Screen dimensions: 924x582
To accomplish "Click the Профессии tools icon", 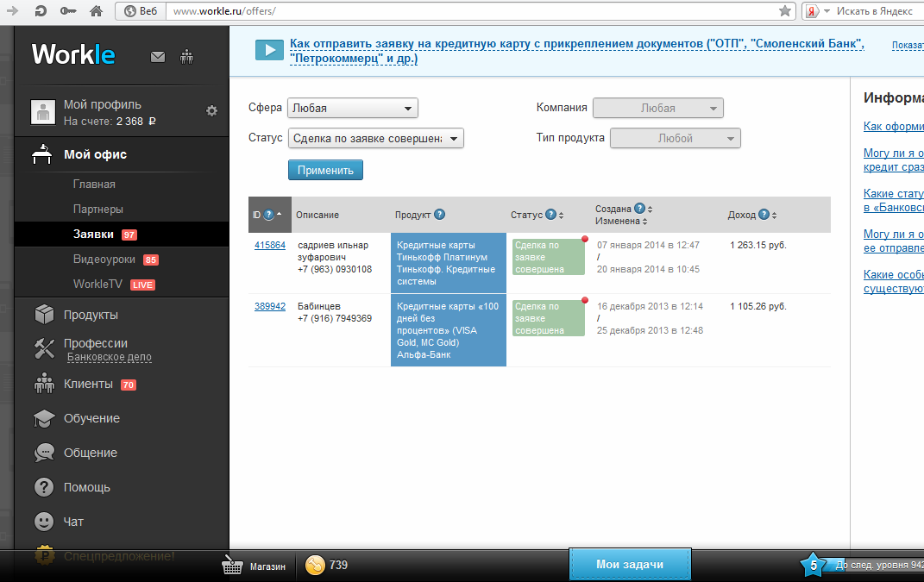I will pyautogui.click(x=44, y=348).
